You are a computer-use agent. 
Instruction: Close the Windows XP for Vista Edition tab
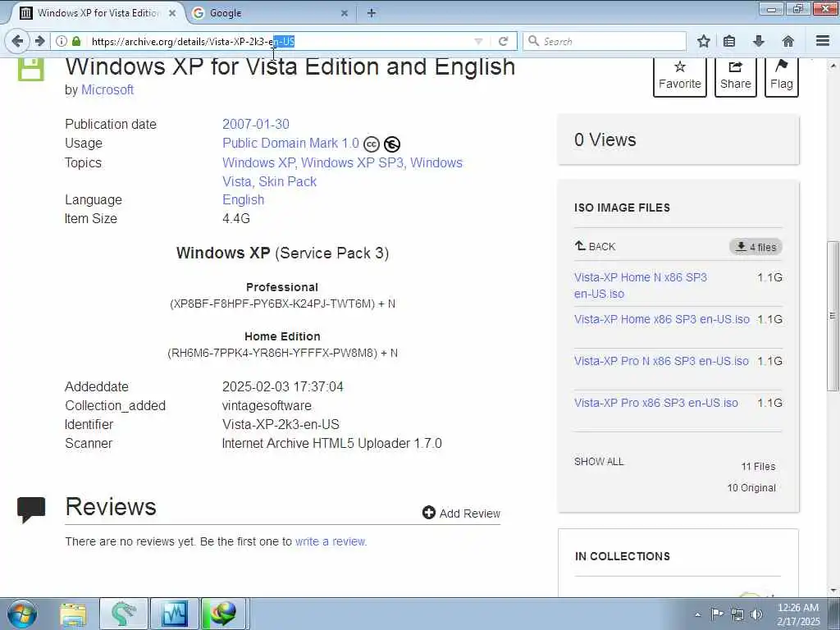coord(172,13)
